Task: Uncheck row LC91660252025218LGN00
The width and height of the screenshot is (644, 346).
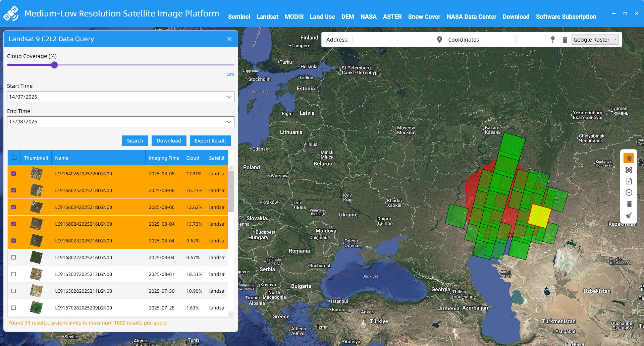Action: point(13,190)
